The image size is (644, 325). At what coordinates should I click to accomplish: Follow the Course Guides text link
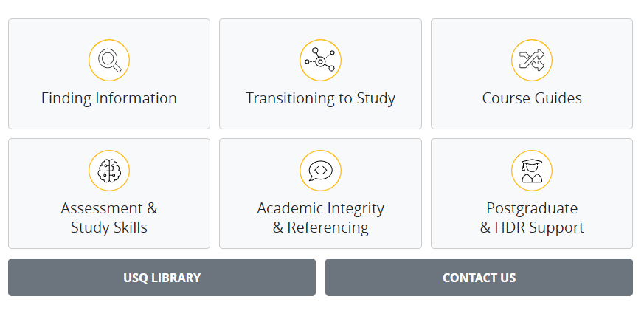[532, 98]
